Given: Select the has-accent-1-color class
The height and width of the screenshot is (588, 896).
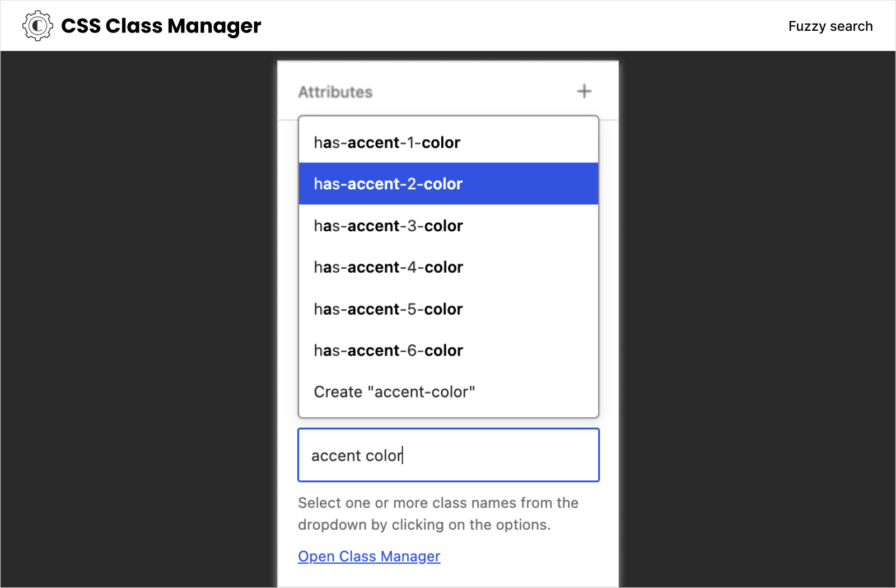Looking at the screenshot, I should click(386, 142).
